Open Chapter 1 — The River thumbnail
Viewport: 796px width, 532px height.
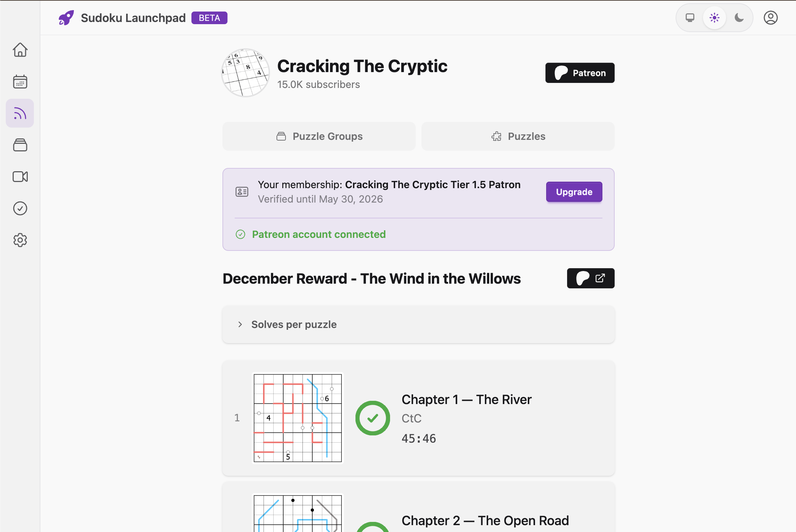(x=297, y=417)
